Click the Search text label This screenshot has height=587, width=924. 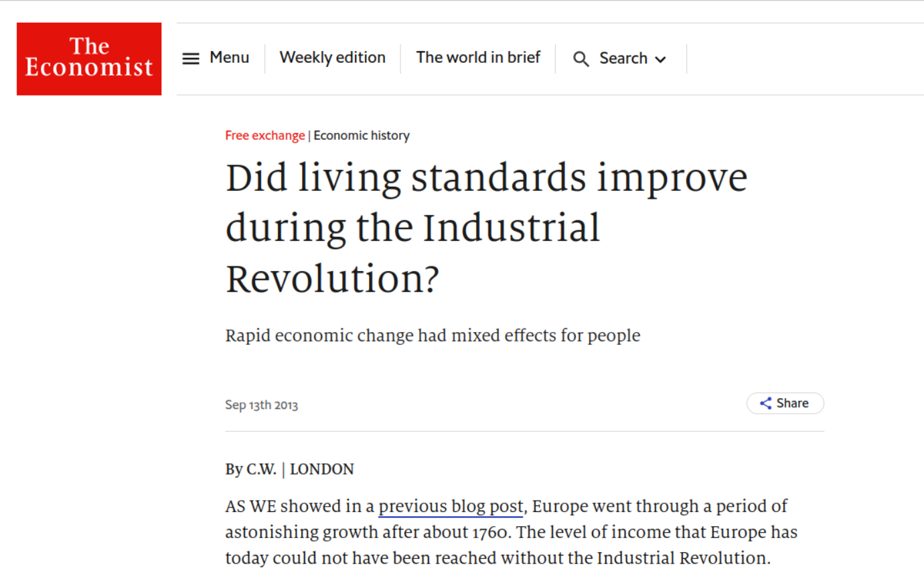tap(623, 58)
